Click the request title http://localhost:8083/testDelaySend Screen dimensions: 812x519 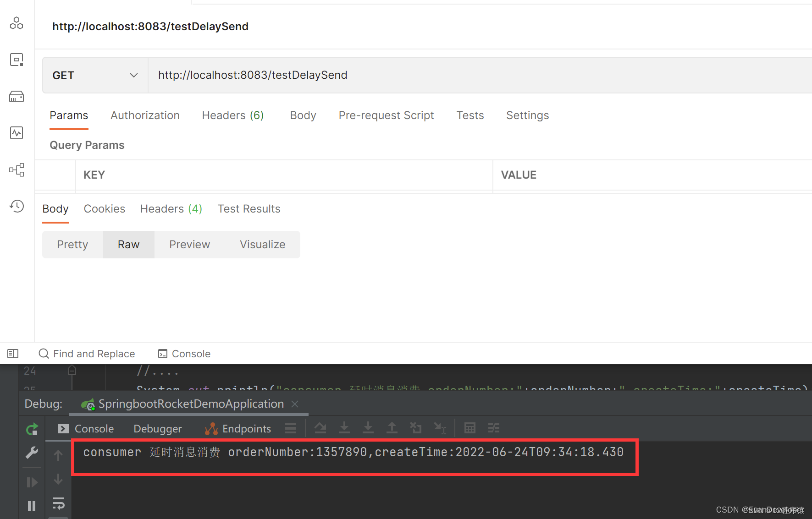coord(150,27)
